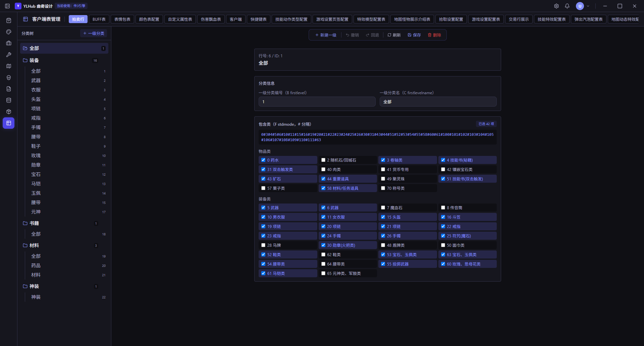The image size is (644, 346).
Task: Check the 57 栗子类 checkbox
Action: click(x=263, y=188)
